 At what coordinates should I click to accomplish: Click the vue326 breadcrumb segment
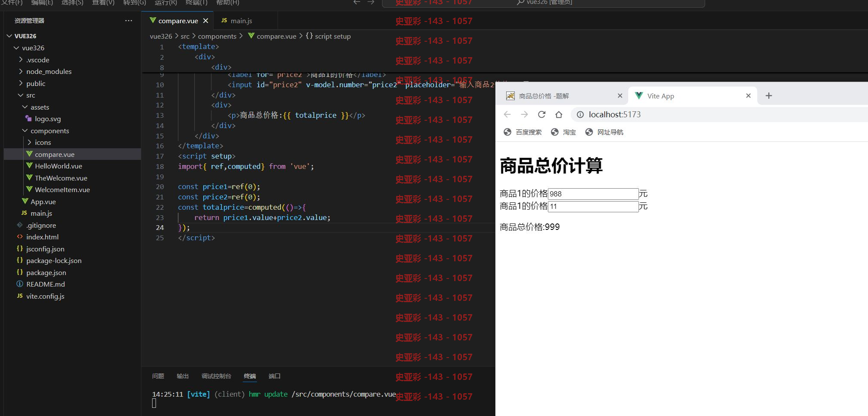coord(161,36)
